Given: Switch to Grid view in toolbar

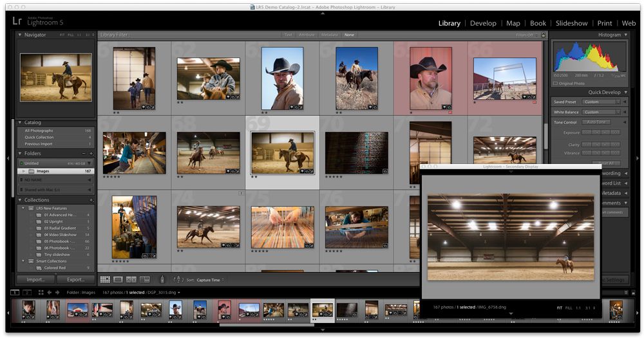Looking at the screenshot, I should 105,280.
